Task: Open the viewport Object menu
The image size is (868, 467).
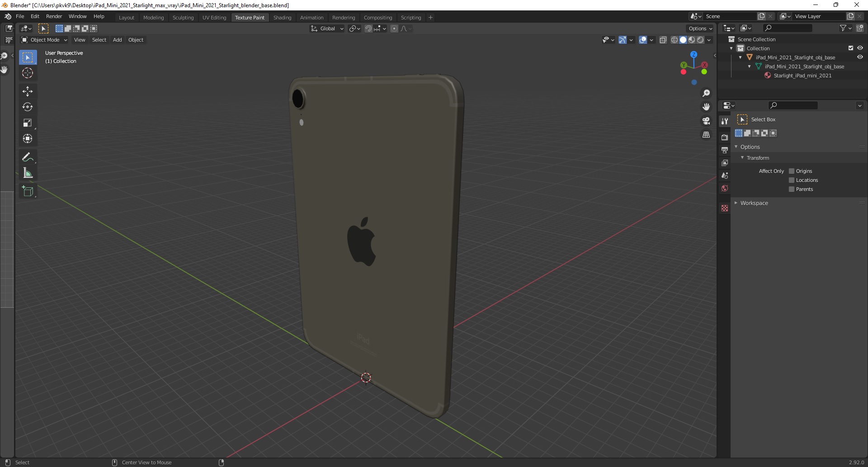Action: pyautogui.click(x=136, y=40)
